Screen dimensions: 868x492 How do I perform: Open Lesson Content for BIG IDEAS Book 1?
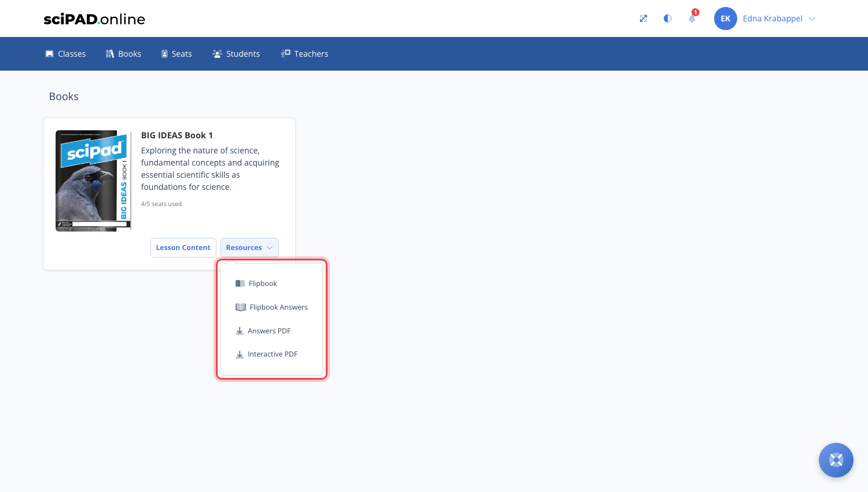pos(183,248)
